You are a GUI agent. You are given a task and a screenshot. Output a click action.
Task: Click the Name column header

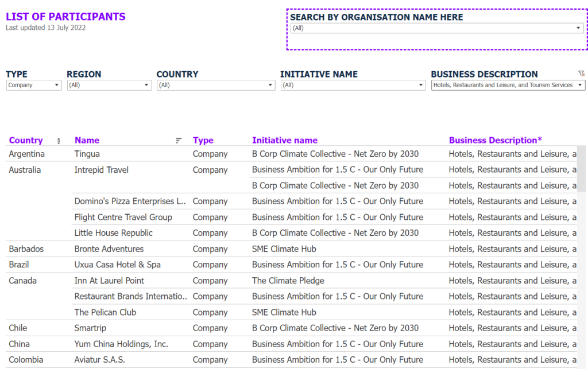tap(87, 141)
